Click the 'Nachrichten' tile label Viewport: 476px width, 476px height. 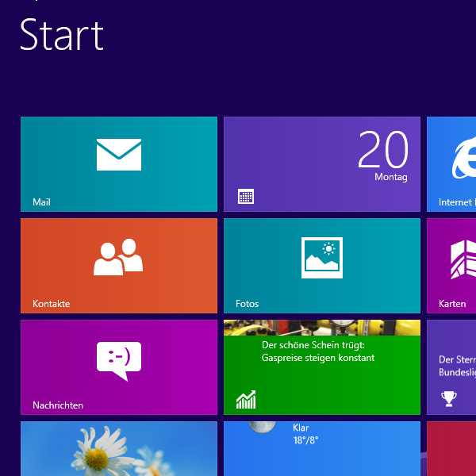click(58, 405)
